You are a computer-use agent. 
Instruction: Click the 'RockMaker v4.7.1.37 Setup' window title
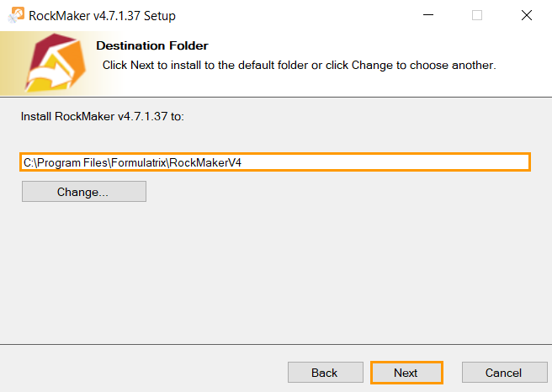pos(102,16)
